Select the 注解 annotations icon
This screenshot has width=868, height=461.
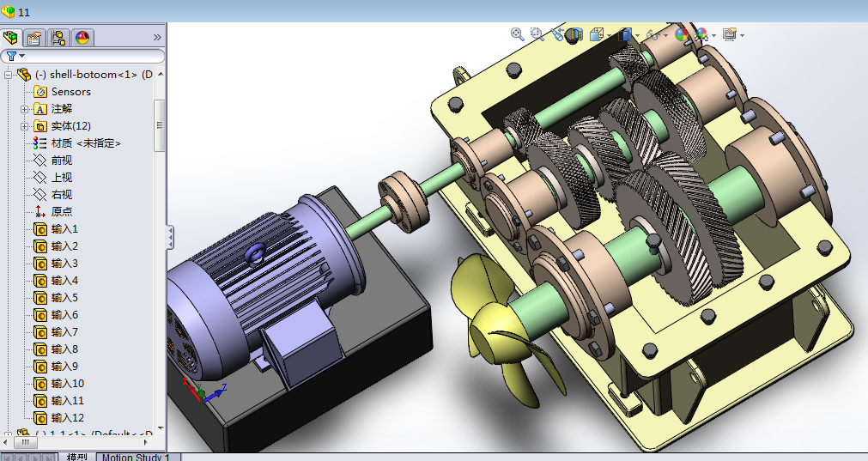39,109
